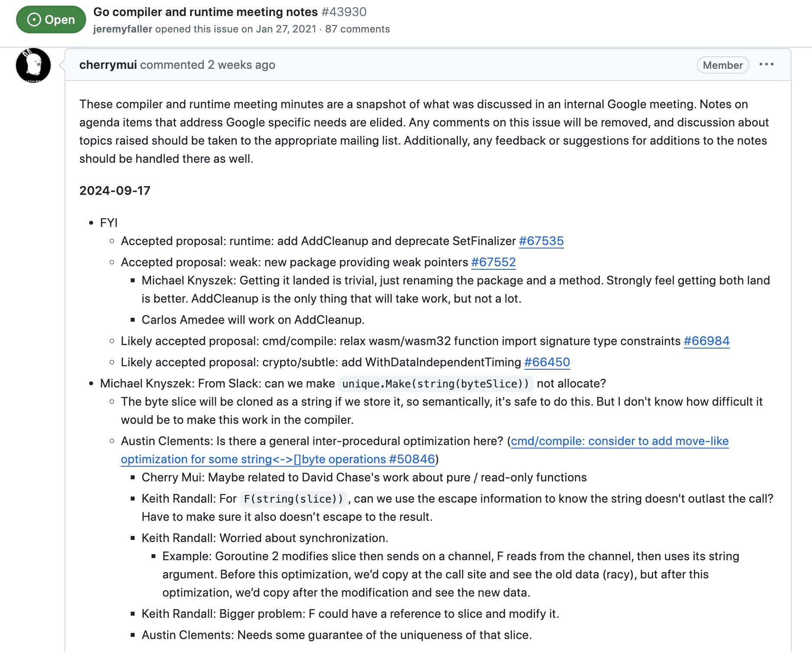Click the unique.Make(string(byteSlice)) code snippet
The height and width of the screenshot is (652, 812).
coord(435,384)
